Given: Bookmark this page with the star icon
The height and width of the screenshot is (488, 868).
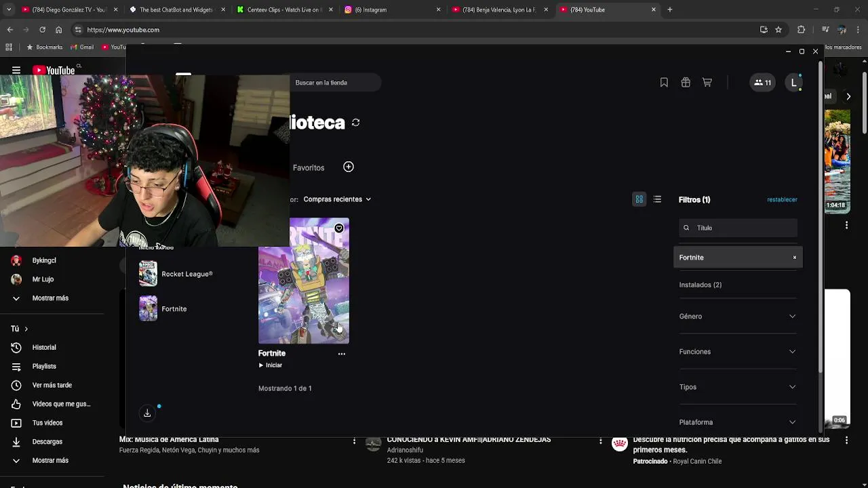Looking at the screenshot, I should (x=778, y=30).
